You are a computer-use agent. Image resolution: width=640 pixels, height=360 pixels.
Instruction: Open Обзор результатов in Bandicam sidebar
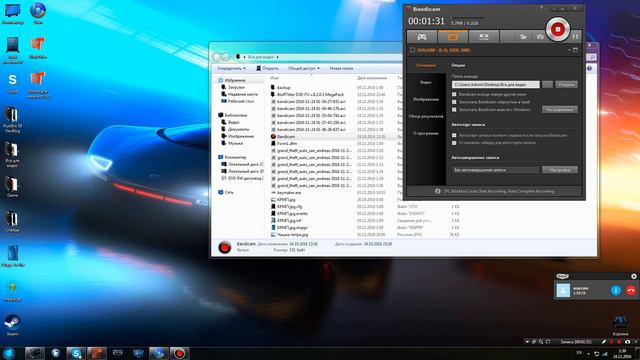coord(426,116)
